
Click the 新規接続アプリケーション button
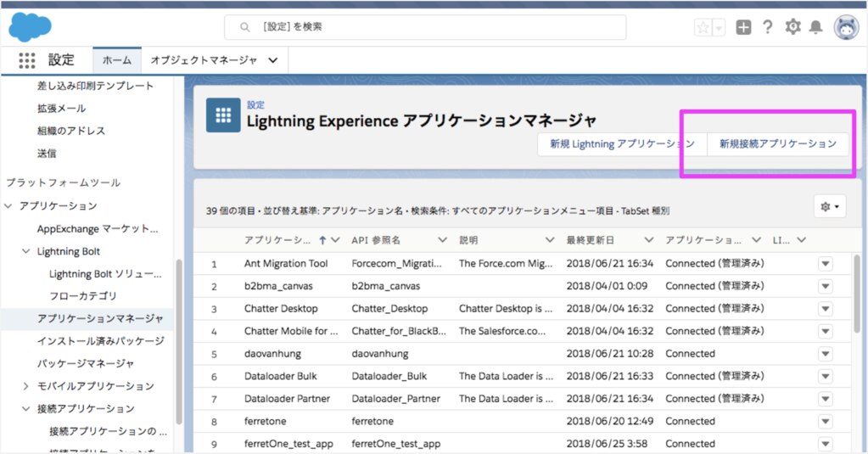click(x=778, y=144)
